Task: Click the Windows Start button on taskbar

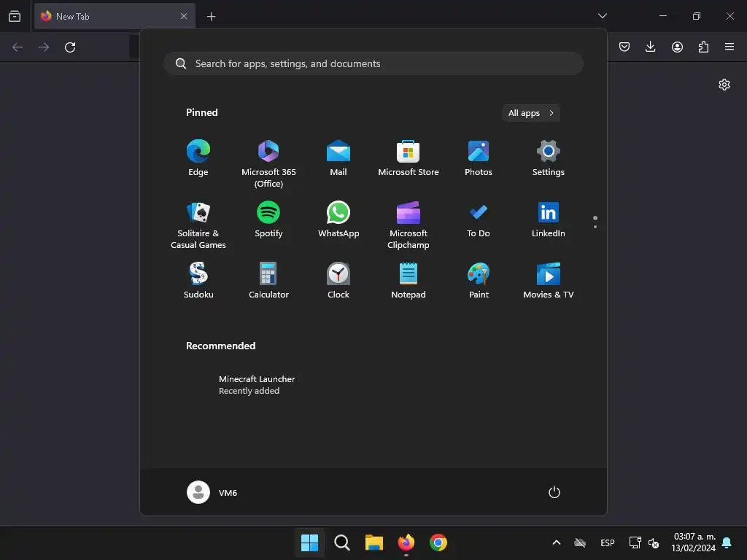Action: click(x=309, y=542)
